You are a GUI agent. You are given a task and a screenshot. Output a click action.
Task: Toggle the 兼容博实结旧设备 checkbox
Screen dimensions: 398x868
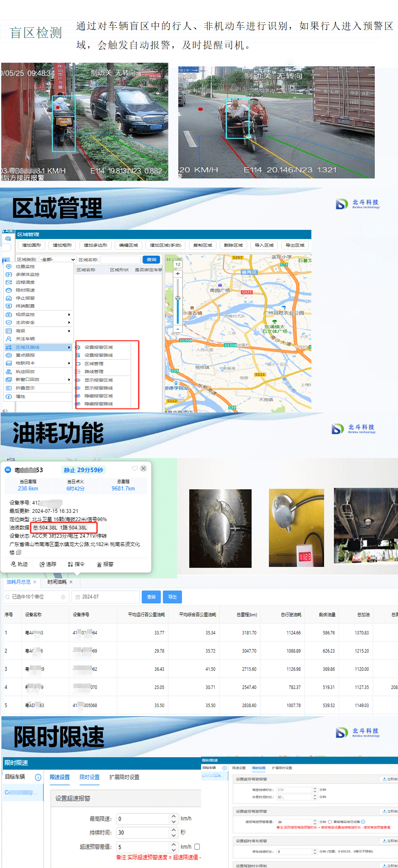330,822
